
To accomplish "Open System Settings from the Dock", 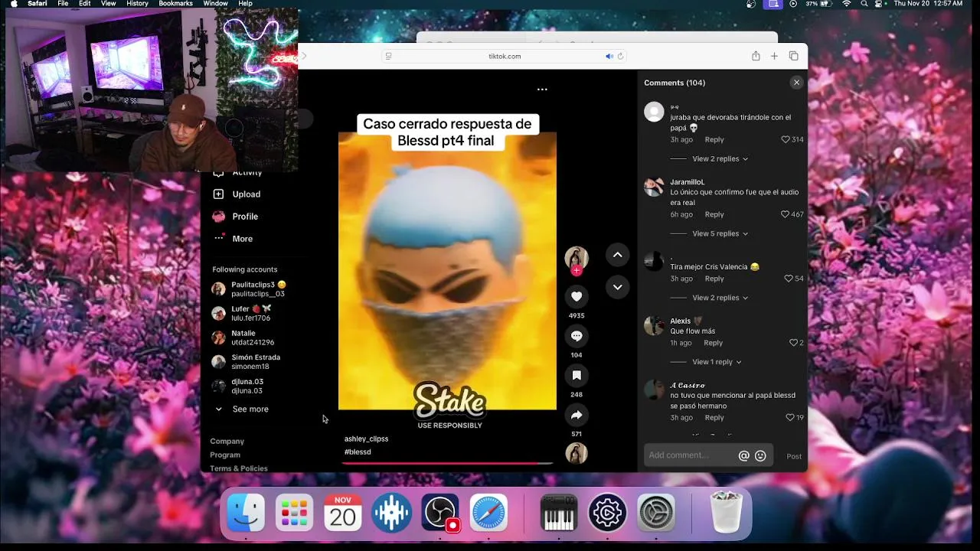I will pyautogui.click(x=656, y=512).
